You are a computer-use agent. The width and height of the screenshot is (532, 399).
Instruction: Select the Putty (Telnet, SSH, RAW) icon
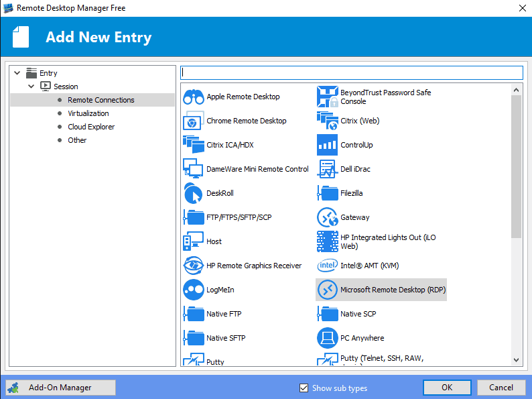328,359
